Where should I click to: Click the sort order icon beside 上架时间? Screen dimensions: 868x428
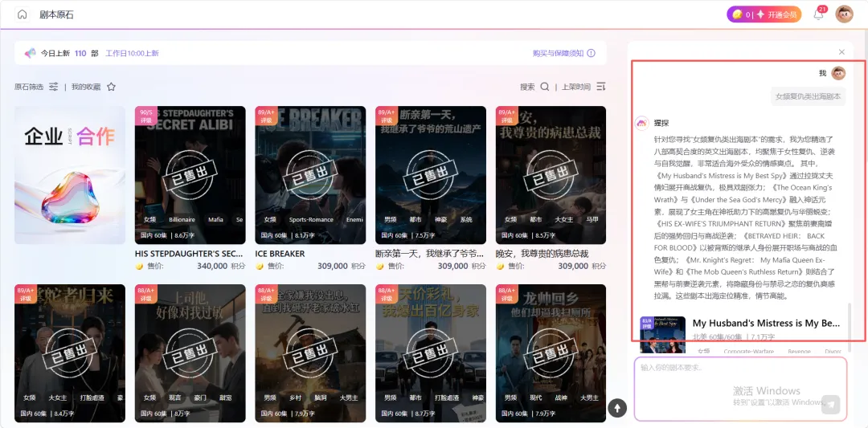coord(601,87)
